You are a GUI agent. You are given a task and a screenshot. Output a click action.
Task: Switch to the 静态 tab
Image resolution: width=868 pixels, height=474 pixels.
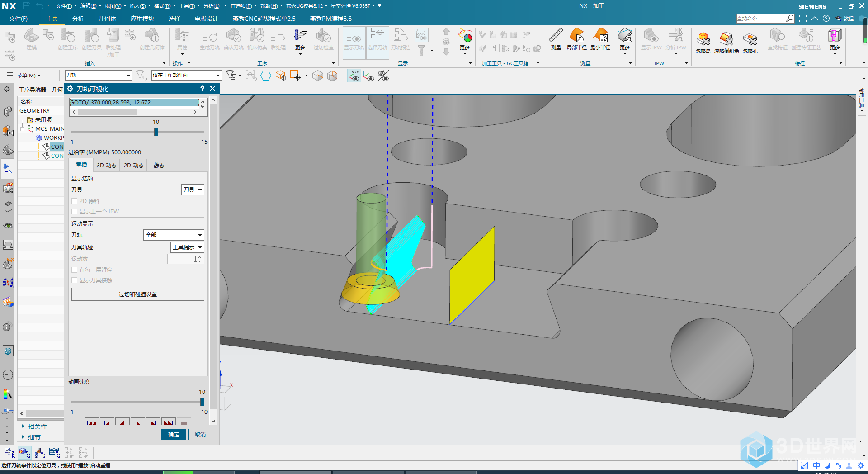point(159,166)
